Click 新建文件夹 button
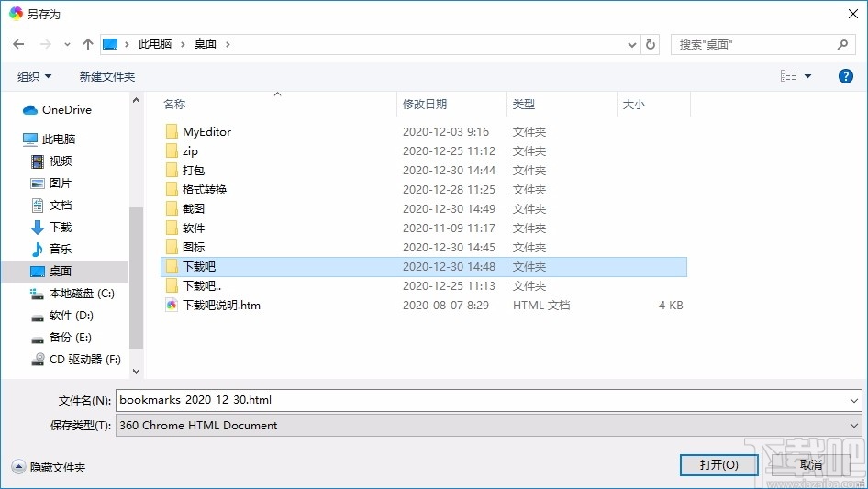The width and height of the screenshot is (868, 489). 106,76
